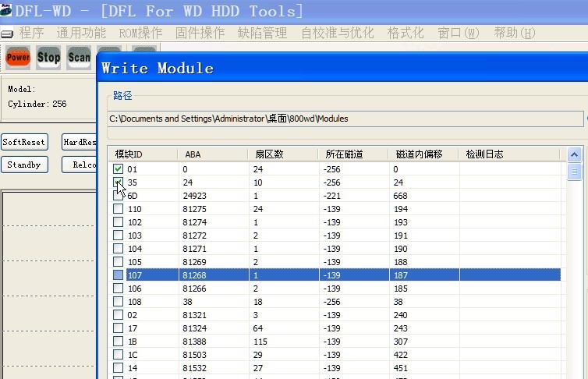Open the ROM操作 menu

140,33
